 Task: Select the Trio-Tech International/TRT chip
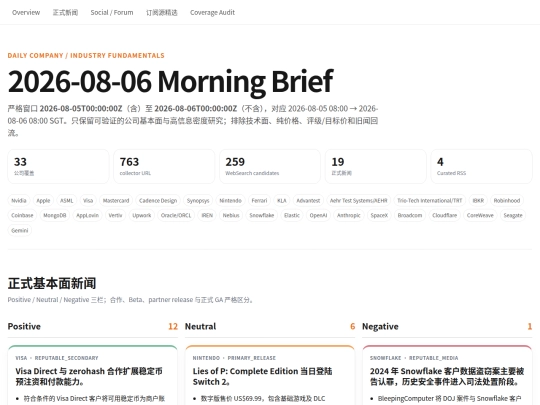pyautogui.click(x=429, y=200)
